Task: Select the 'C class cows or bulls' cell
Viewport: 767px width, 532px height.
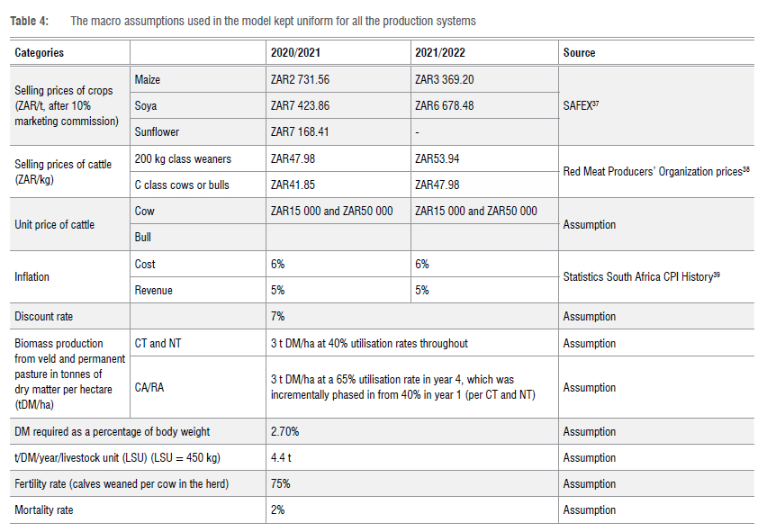Action: tap(182, 185)
